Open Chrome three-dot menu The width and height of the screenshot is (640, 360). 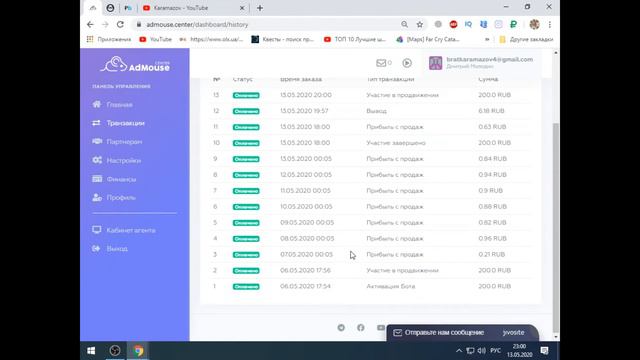550,24
